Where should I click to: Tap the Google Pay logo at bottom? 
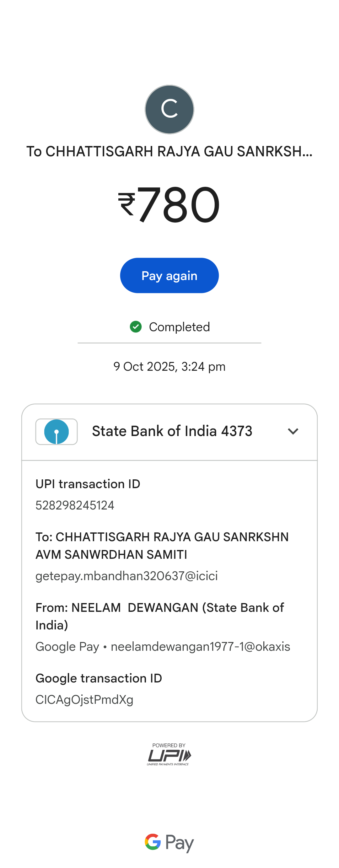(x=169, y=842)
